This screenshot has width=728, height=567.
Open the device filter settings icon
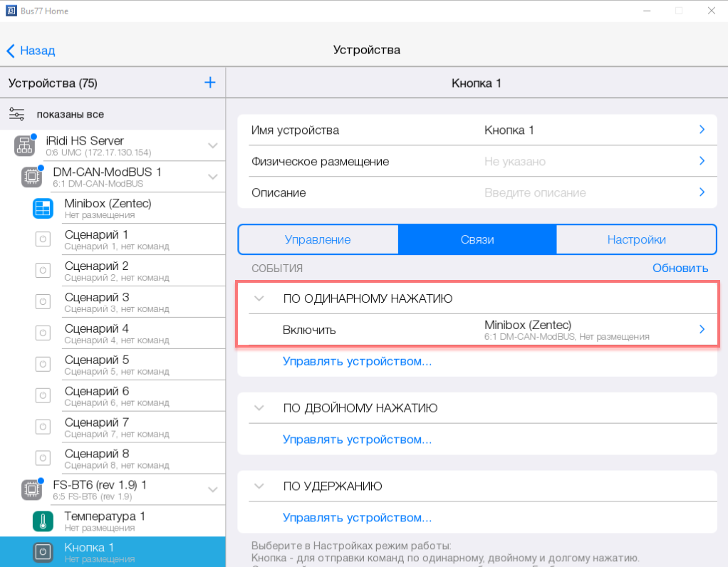pos(17,114)
